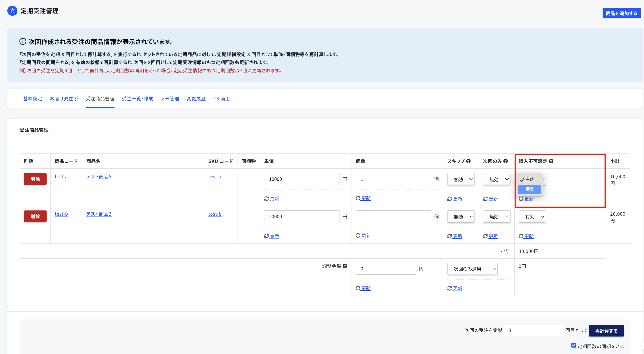The image size is (644, 354).
Task: Open the 次回のみ適用 dropdown
Action: point(472,269)
